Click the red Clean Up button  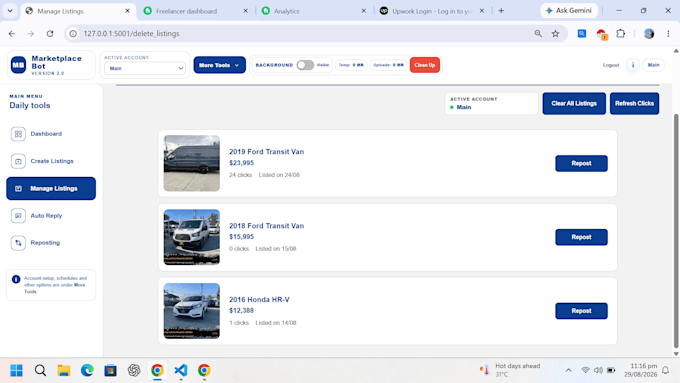coord(425,65)
